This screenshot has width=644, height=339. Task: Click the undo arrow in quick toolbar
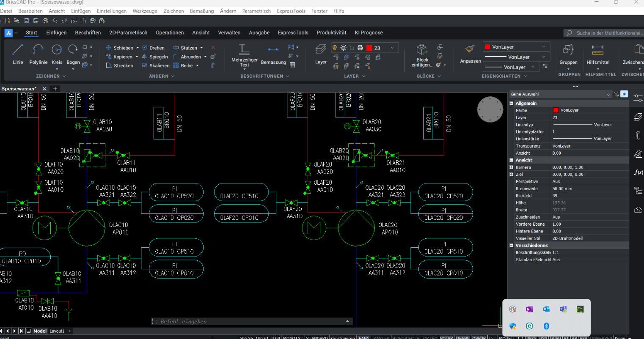click(55, 21)
